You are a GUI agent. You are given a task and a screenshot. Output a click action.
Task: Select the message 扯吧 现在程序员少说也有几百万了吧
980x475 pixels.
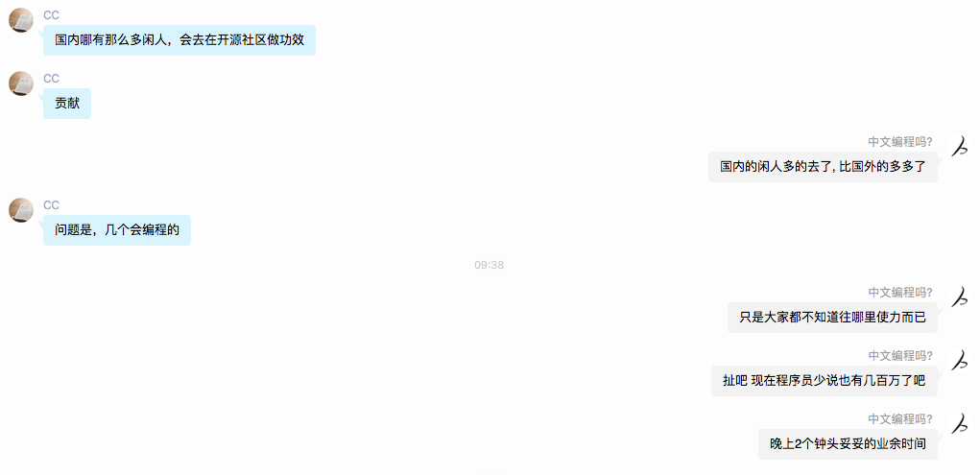coord(825,381)
